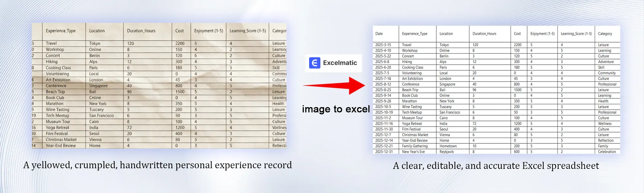Click Christmas Market on the crumpled paper
Image resolution: width=644 pixels, height=193 pixels.
[x=61, y=140]
